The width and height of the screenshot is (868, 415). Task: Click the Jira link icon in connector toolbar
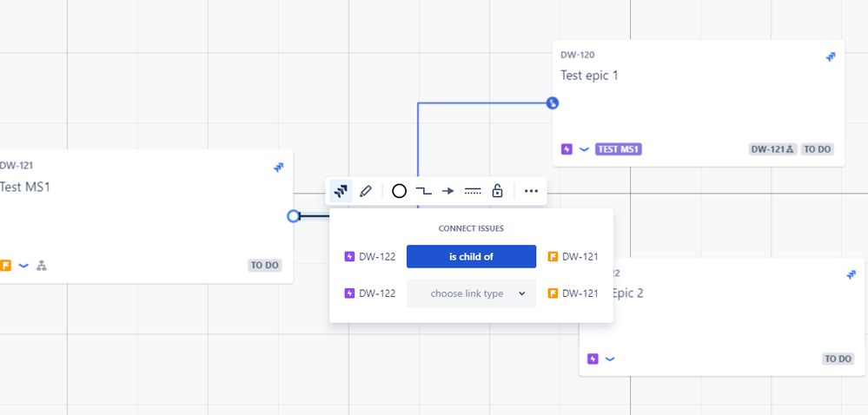(341, 192)
